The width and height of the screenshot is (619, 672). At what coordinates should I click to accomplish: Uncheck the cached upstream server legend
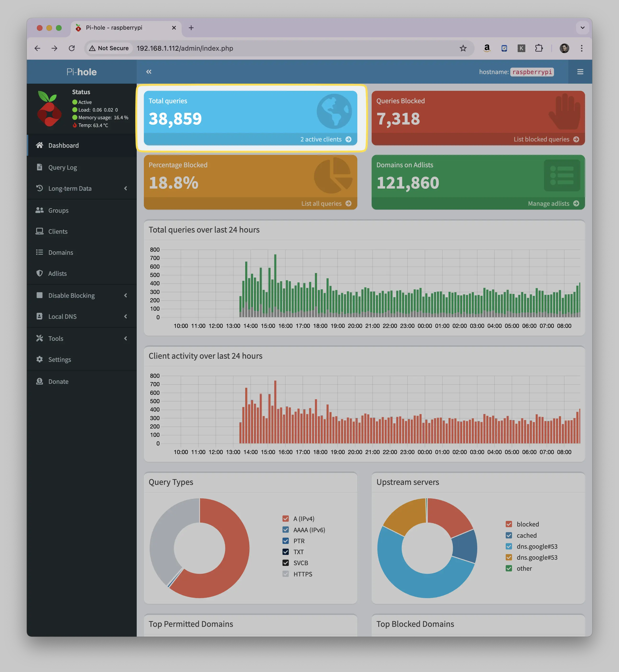(x=509, y=535)
